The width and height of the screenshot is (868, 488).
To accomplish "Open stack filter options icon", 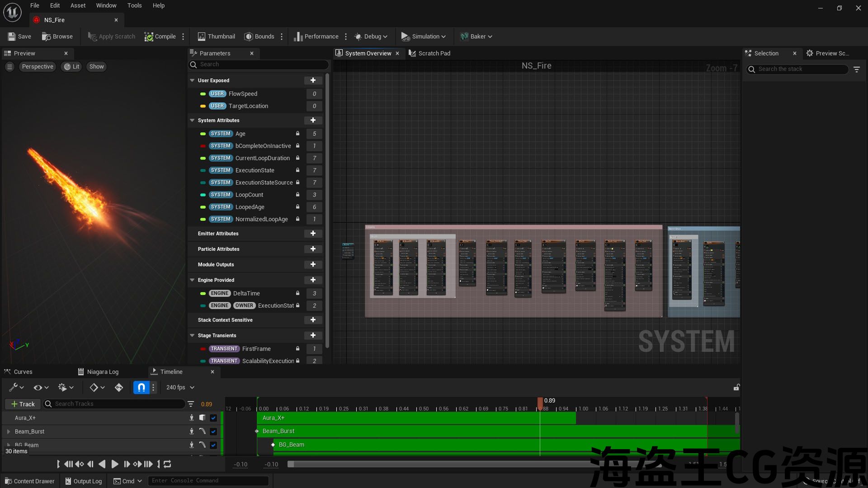I will tap(856, 69).
